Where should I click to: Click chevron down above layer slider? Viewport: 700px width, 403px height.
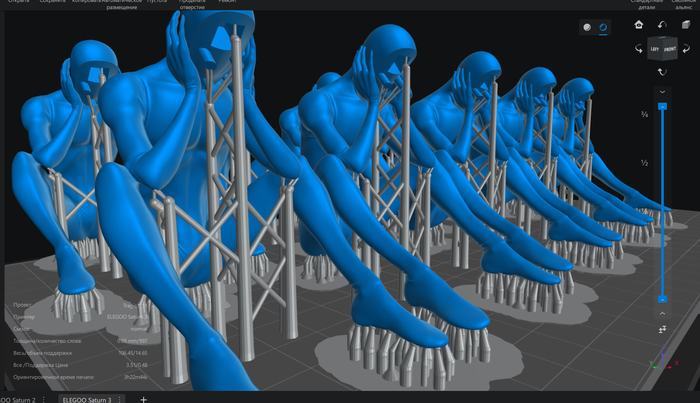[662, 92]
